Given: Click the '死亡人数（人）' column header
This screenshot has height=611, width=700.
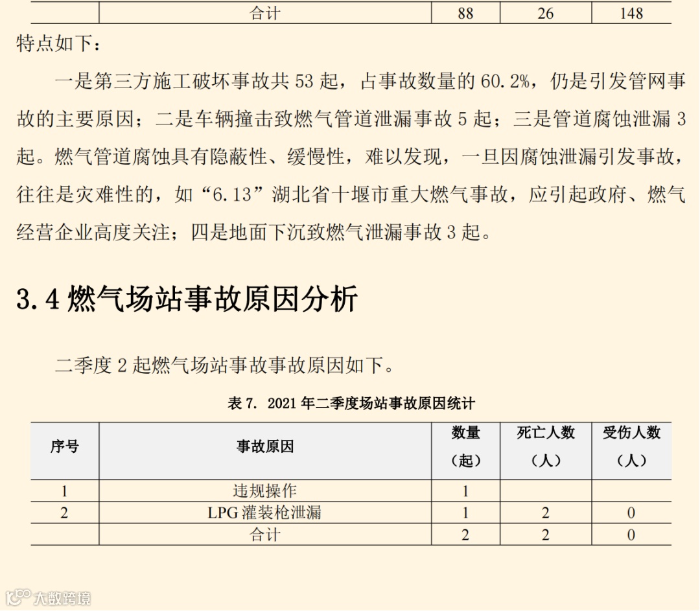Looking at the screenshot, I should click(546, 446).
